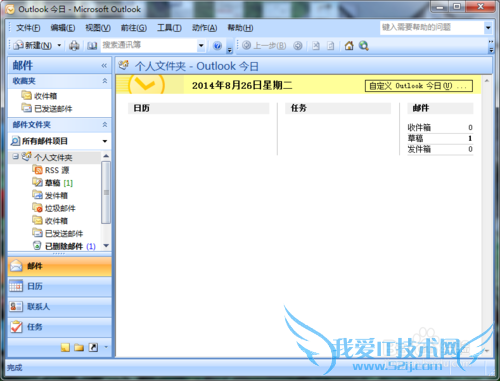Collapse the navigation pane with « chevron
This screenshot has width=500, height=381.
[104, 66]
